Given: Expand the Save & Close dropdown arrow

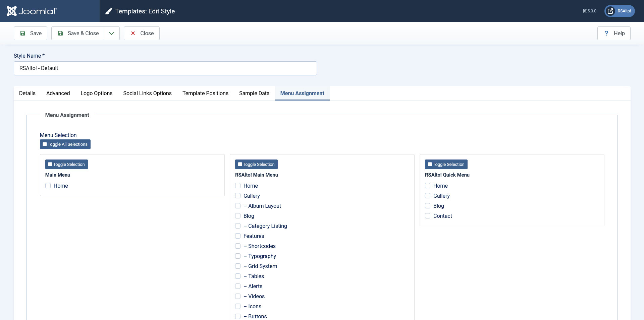Looking at the screenshot, I should 112,33.
